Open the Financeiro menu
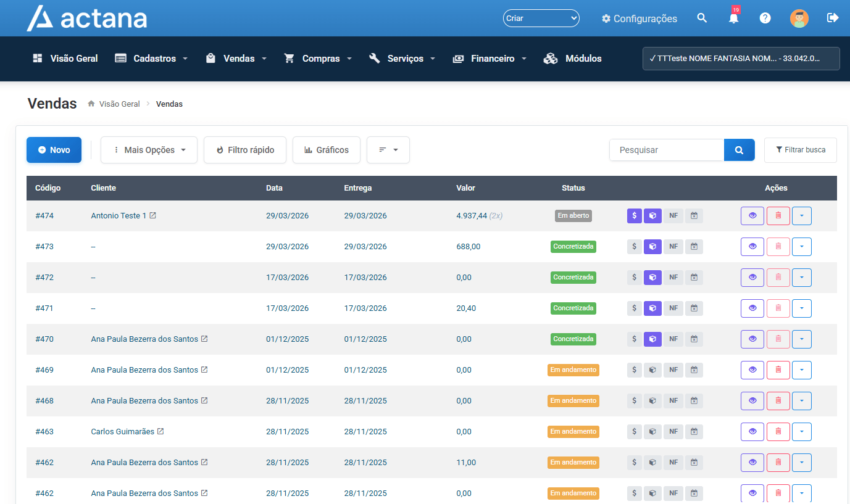 point(490,59)
